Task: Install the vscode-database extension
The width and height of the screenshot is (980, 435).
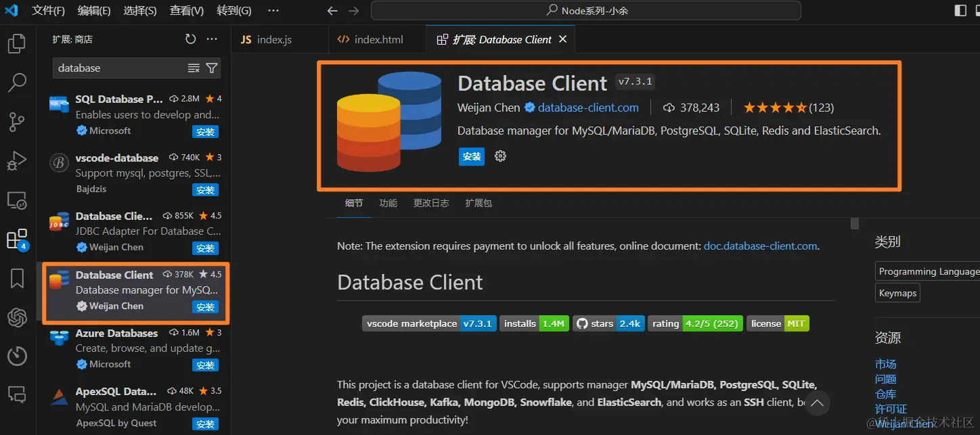Action: (206, 190)
